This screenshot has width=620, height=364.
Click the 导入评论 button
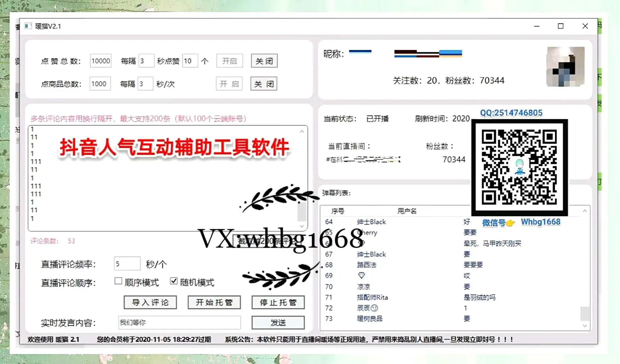[150, 302]
